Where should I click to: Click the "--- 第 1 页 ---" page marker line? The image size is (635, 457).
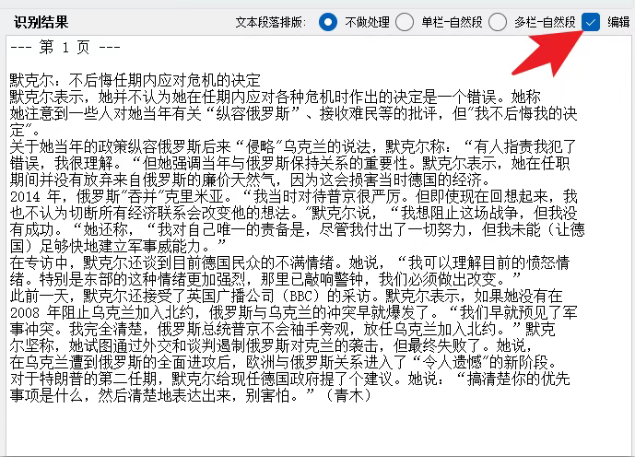click(66, 47)
